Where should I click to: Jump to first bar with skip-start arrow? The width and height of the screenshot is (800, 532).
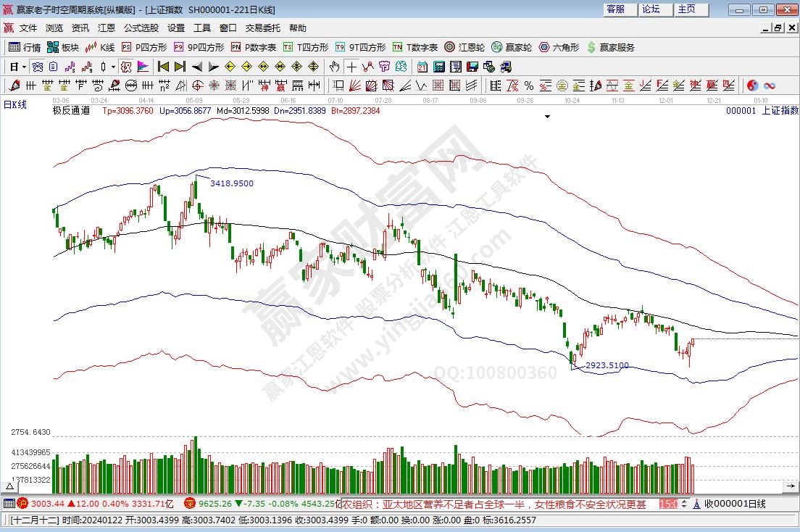pyautogui.click(x=163, y=67)
